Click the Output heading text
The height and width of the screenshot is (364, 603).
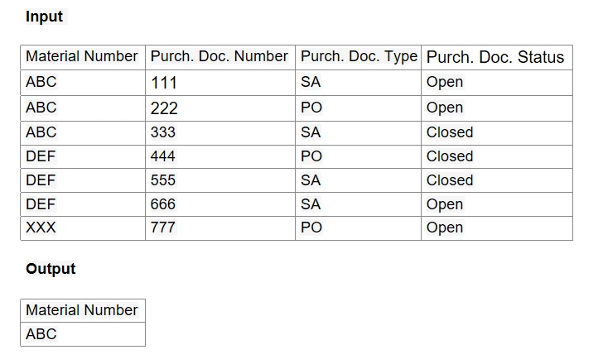51,269
